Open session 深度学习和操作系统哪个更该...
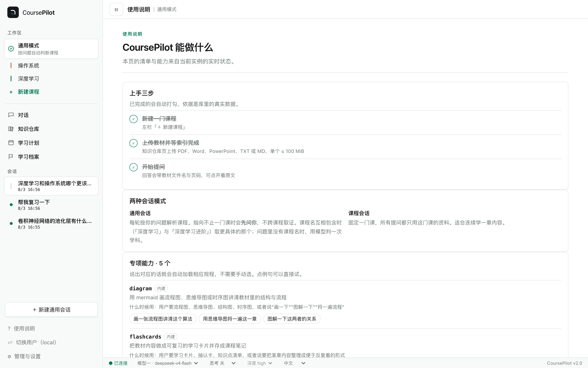Screen dimensions: 588x368 [x=51, y=186]
